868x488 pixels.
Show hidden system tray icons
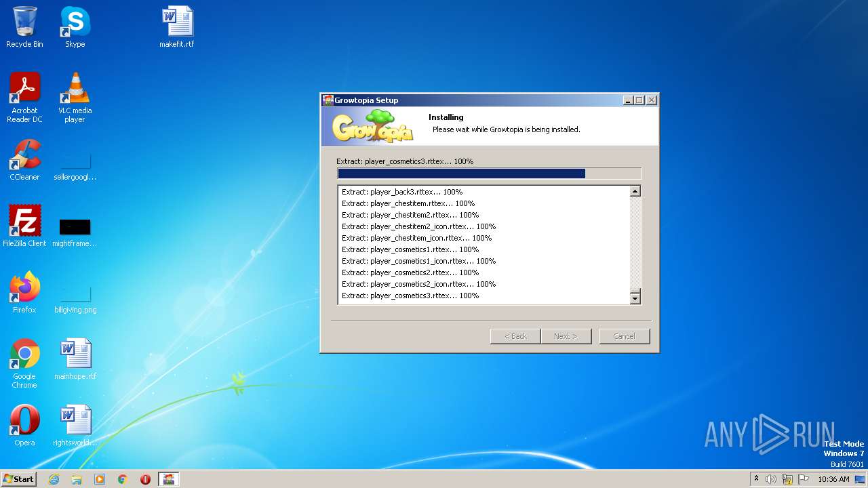[x=756, y=479]
